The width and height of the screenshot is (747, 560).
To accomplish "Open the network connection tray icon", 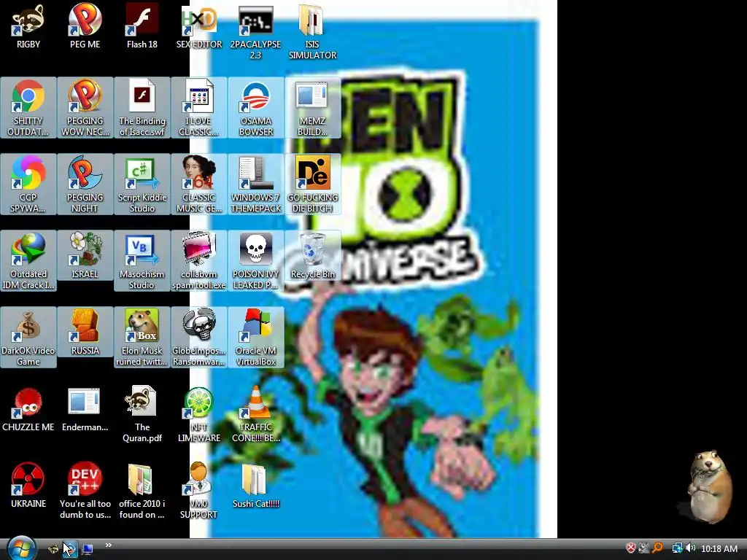I will 678,548.
